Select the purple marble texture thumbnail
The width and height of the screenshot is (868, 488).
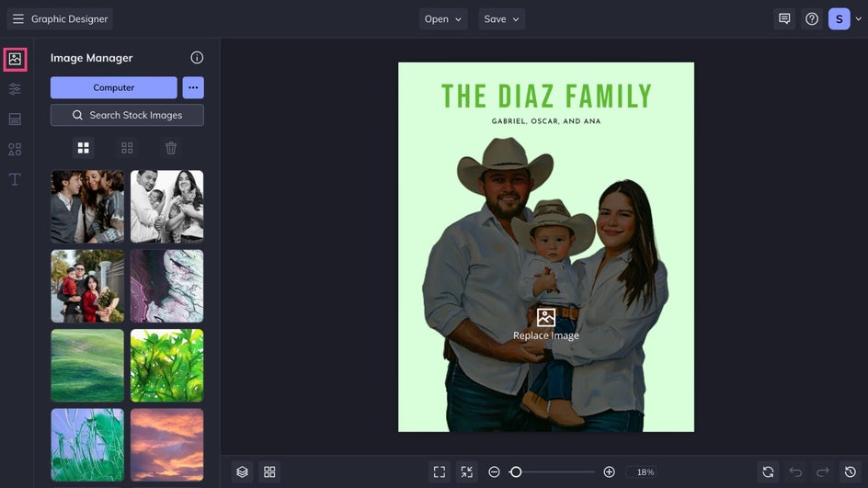pos(166,286)
